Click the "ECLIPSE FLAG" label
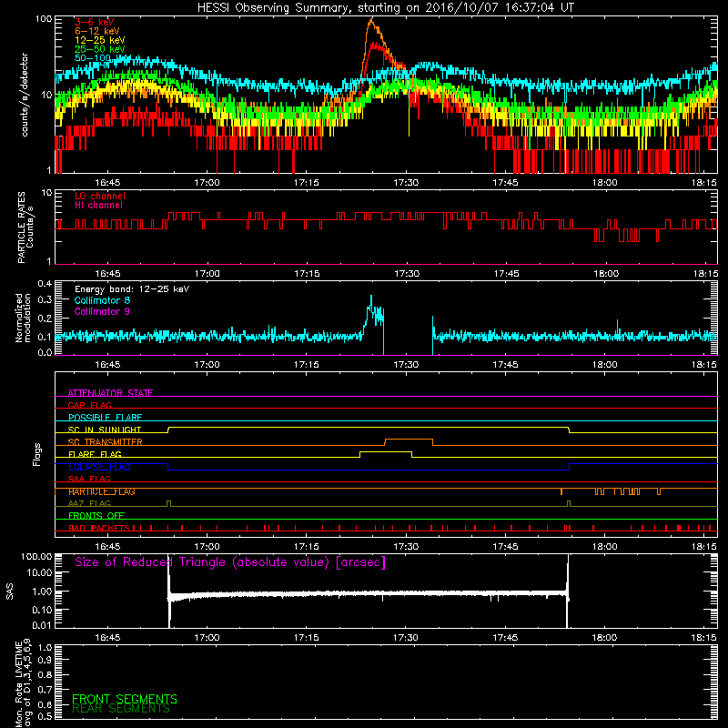The width and height of the screenshot is (728, 728). coord(100,467)
